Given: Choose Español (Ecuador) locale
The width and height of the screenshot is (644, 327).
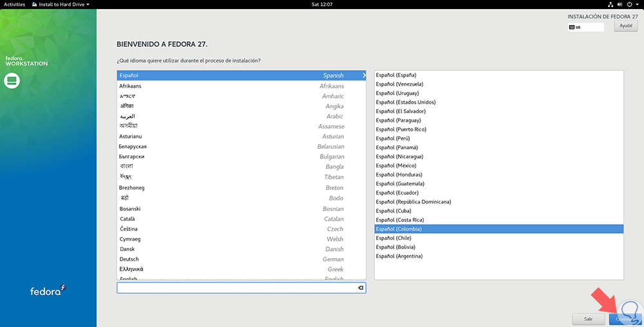Looking at the screenshot, I should coord(499,192).
